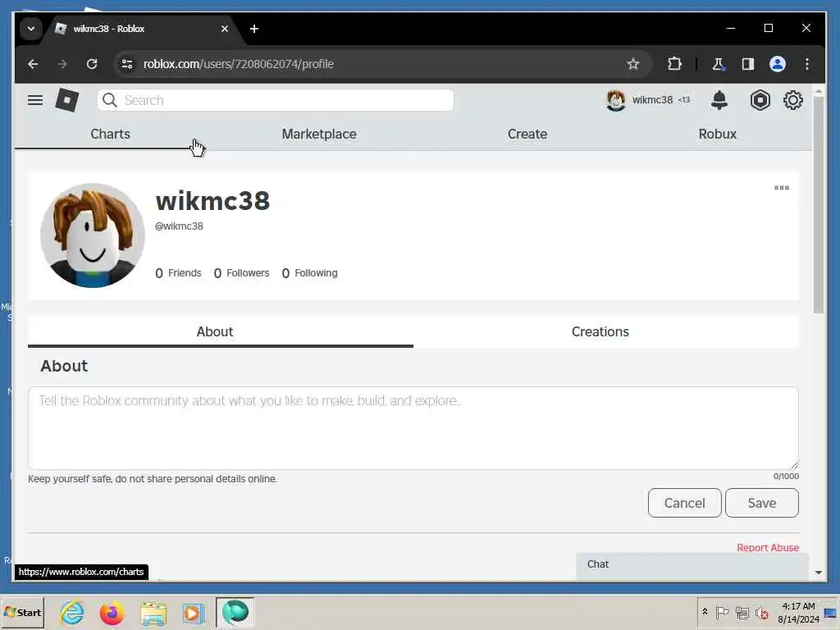840x630 pixels.
Task: Open the profile three-dots options menu
Action: pyautogui.click(x=781, y=188)
